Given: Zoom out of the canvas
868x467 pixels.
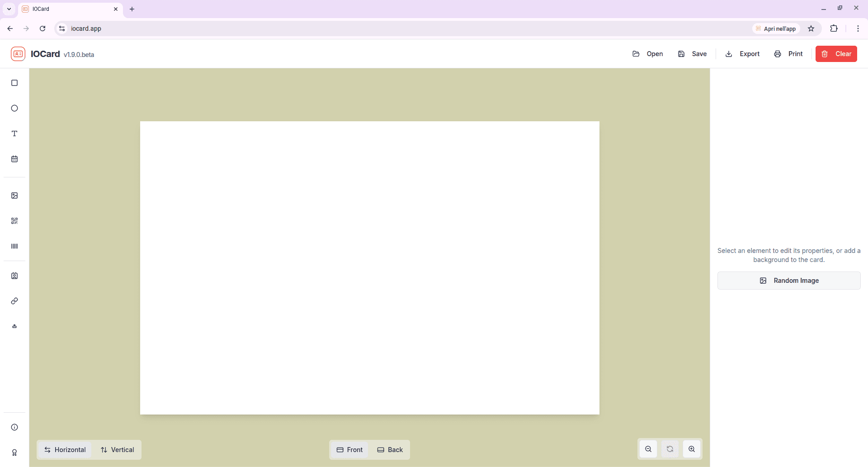Looking at the screenshot, I should pyautogui.click(x=648, y=449).
